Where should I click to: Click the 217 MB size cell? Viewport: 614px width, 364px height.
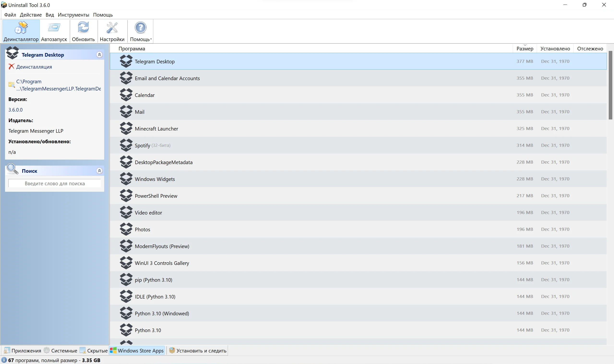(525, 196)
